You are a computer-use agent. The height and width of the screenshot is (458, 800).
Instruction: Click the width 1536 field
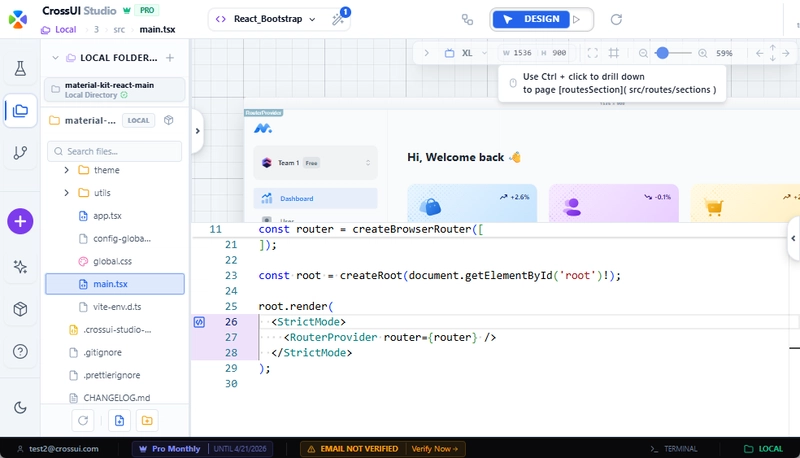point(517,53)
